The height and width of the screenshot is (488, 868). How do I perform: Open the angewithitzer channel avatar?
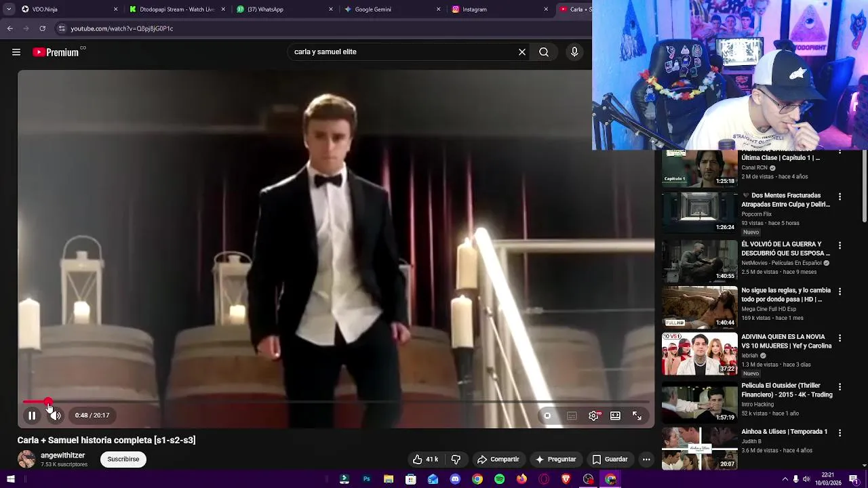tap(26, 459)
